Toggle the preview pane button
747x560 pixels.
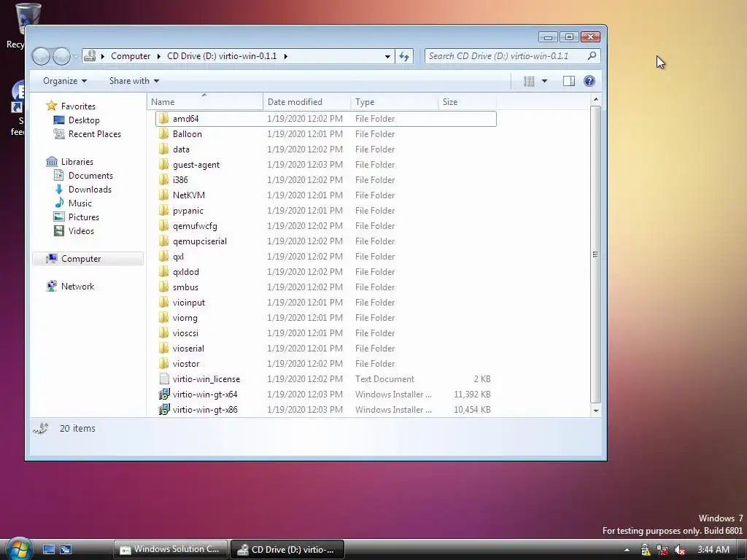[569, 81]
